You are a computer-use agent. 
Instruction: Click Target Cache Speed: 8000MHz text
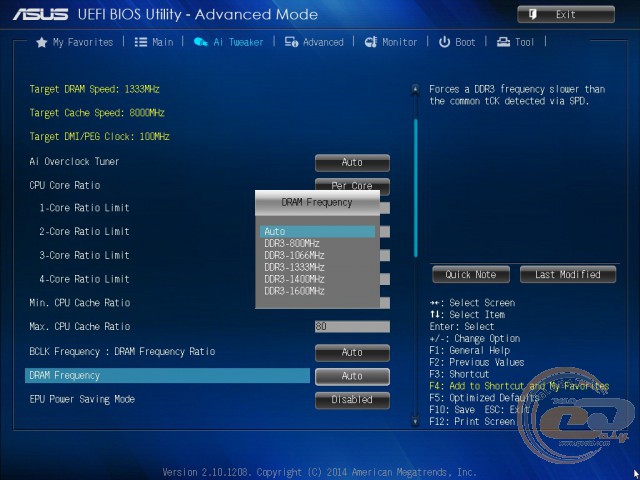pos(97,113)
